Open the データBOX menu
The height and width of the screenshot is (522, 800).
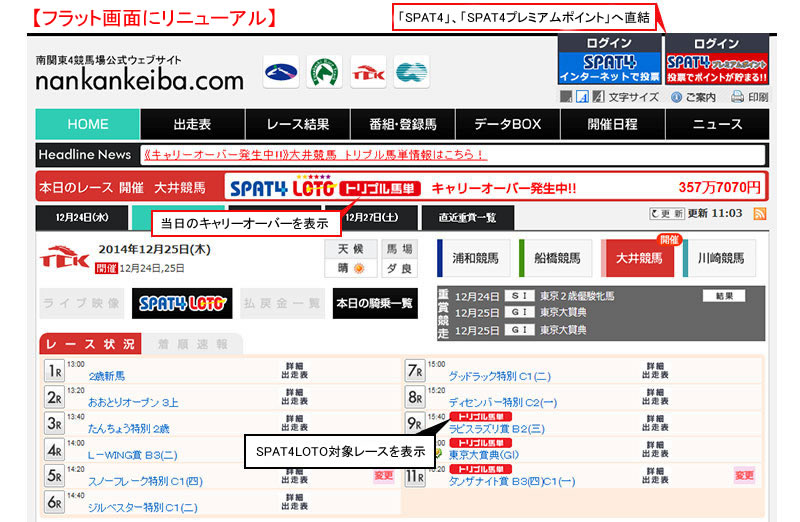pyautogui.click(x=508, y=124)
